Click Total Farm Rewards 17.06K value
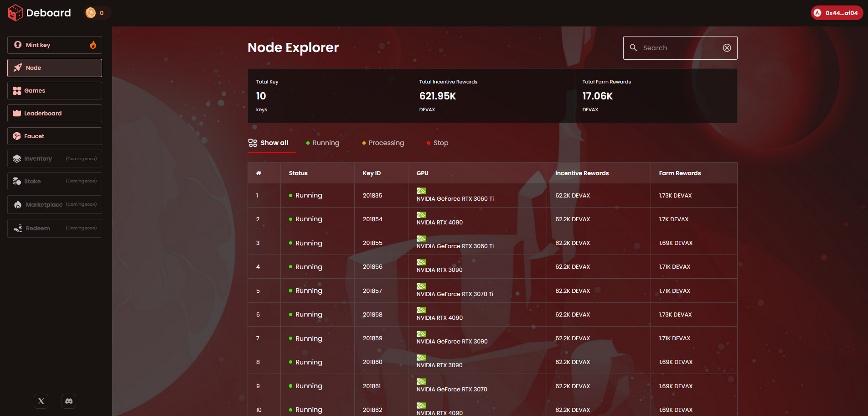 tap(597, 96)
